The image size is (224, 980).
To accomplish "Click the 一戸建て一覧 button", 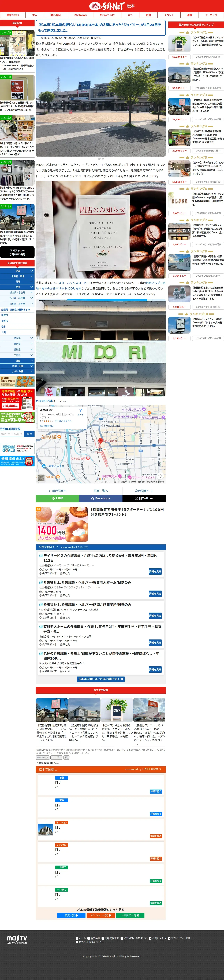I will coord(130,915).
